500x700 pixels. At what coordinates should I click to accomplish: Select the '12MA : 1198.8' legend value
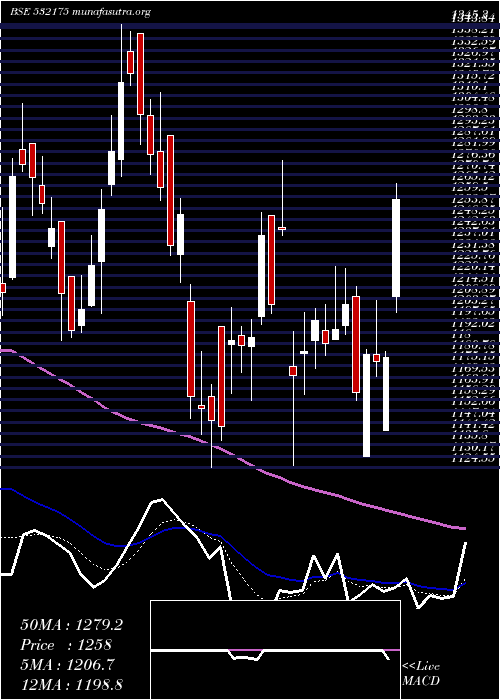[71, 684]
